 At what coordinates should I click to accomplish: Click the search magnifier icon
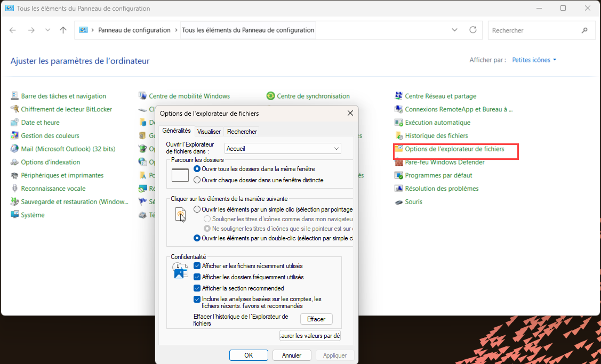[584, 30]
